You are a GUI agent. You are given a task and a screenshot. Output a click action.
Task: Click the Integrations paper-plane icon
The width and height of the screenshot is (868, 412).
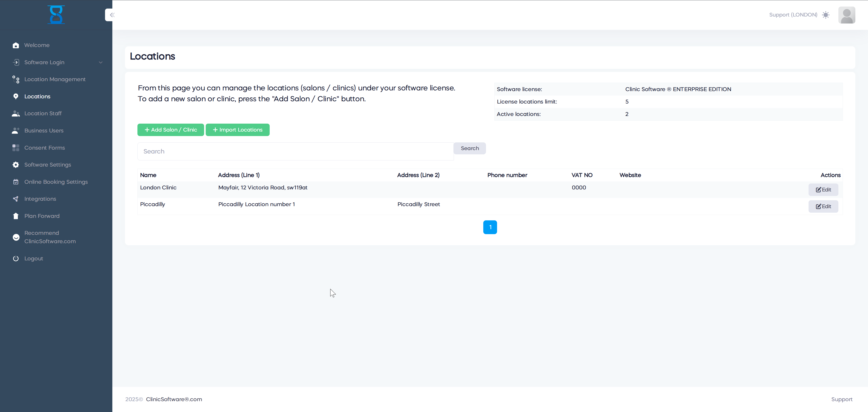(x=16, y=199)
